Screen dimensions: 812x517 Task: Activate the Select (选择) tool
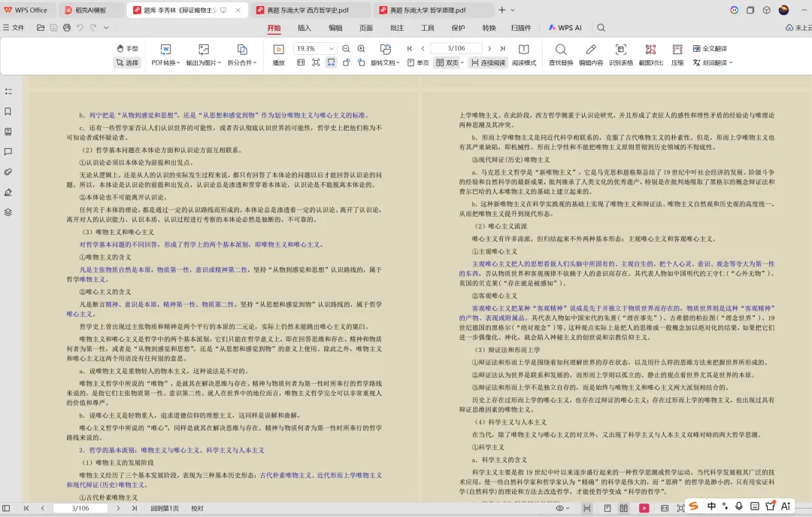click(x=127, y=62)
